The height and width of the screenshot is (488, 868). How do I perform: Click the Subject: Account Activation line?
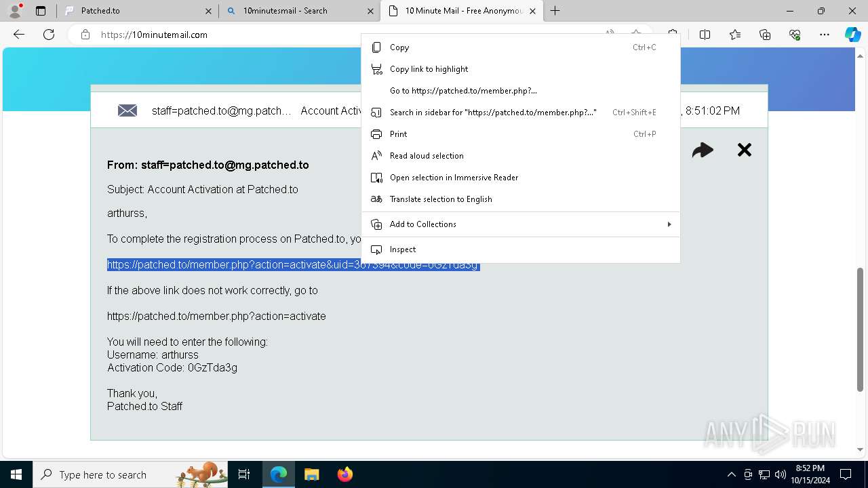click(203, 190)
